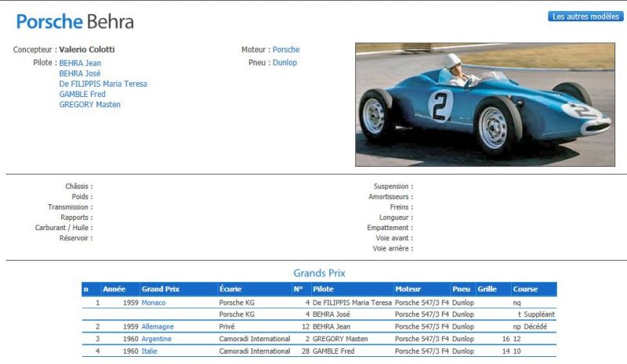This screenshot has width=627, height=364.
Task: Open the Italie Grand Prix link
Action: point(149,351)
